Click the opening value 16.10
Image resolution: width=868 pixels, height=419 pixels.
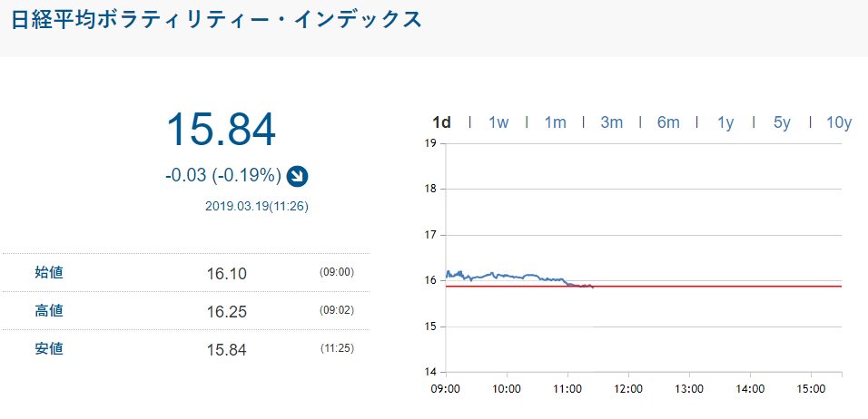(x=226, y=273)
